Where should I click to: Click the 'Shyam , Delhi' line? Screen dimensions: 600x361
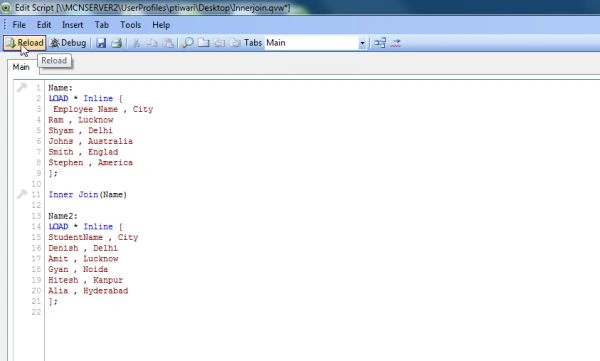(80, 131)
